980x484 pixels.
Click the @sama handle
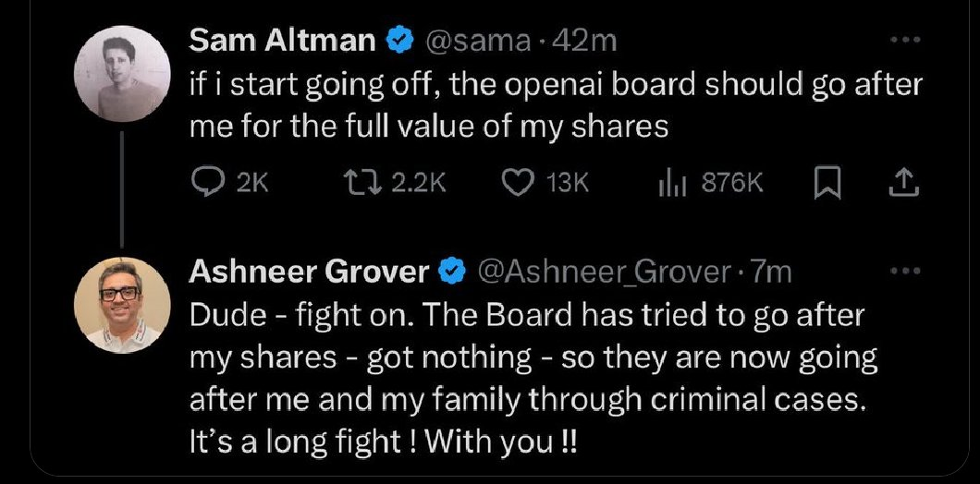coord(477,41)
